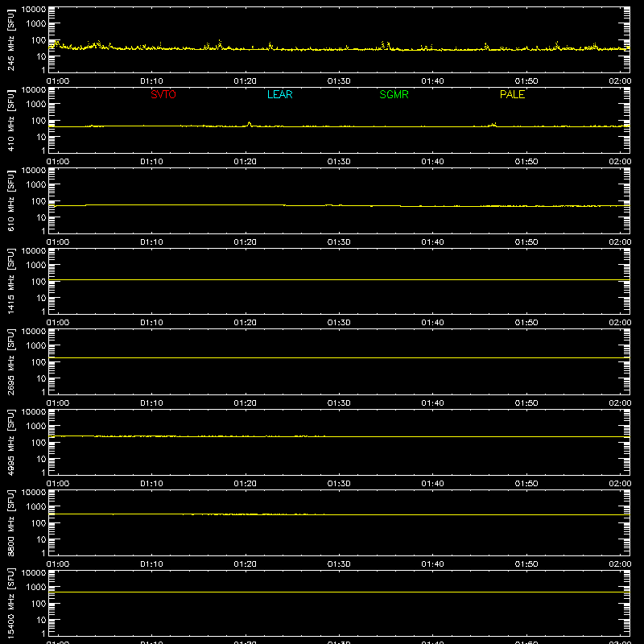Select 01:50 tick under the 410 MHz plot
The image size is (644, 644).
click(x=526, y=162)
